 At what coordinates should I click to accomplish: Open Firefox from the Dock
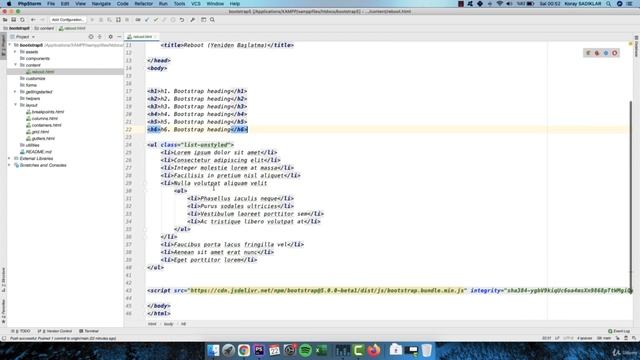click(374, 350)
